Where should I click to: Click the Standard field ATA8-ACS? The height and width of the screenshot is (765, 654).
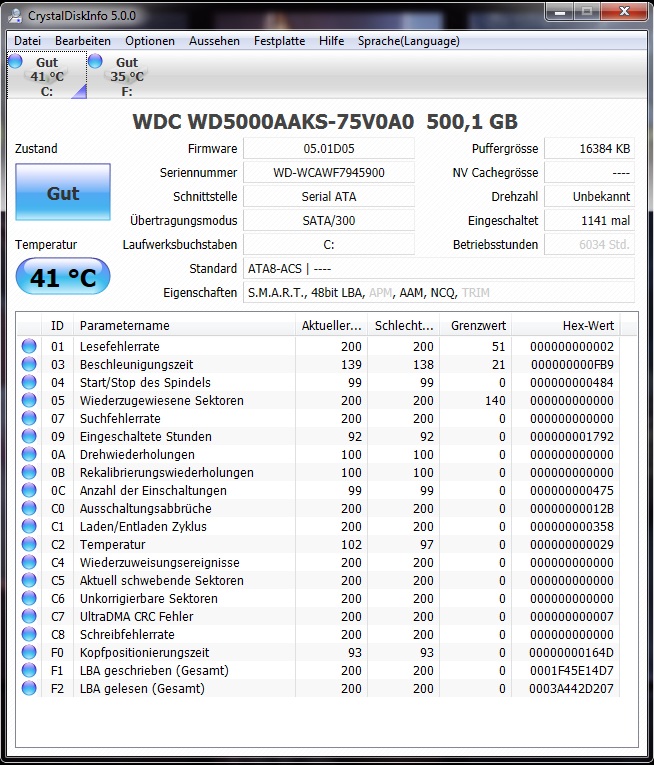pos(439,268)
